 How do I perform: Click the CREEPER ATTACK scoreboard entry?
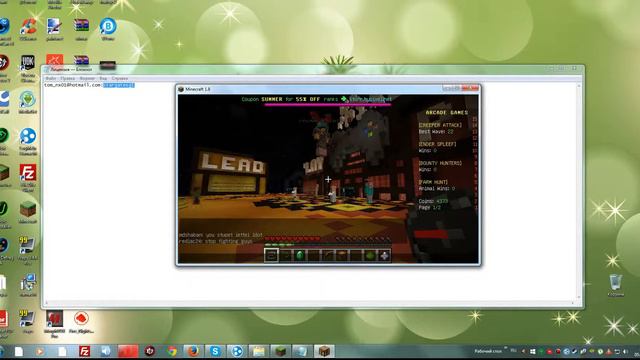(440, 125)
